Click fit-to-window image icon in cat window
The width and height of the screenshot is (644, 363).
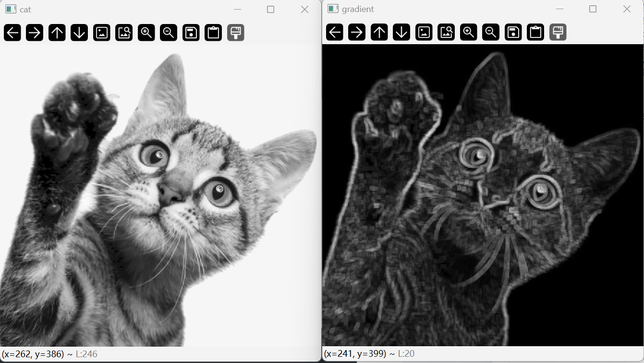(x=124, y=33)
